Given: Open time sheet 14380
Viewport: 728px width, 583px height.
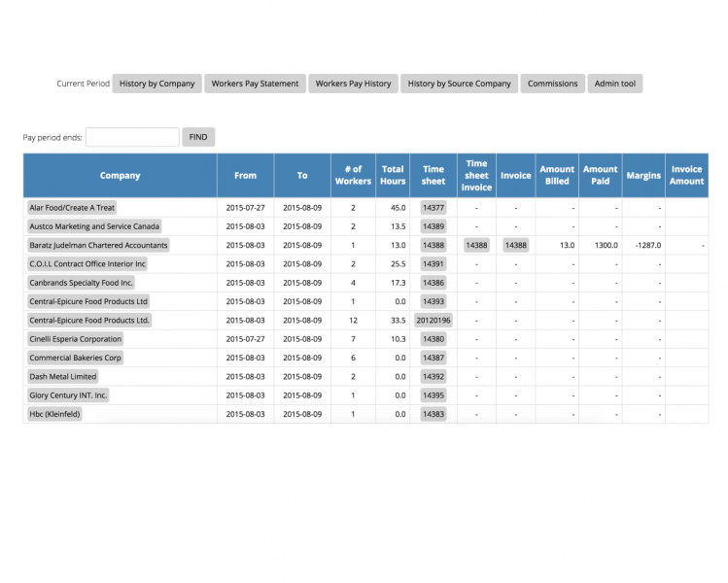Looking at the screenshot, I should [433, 339].
